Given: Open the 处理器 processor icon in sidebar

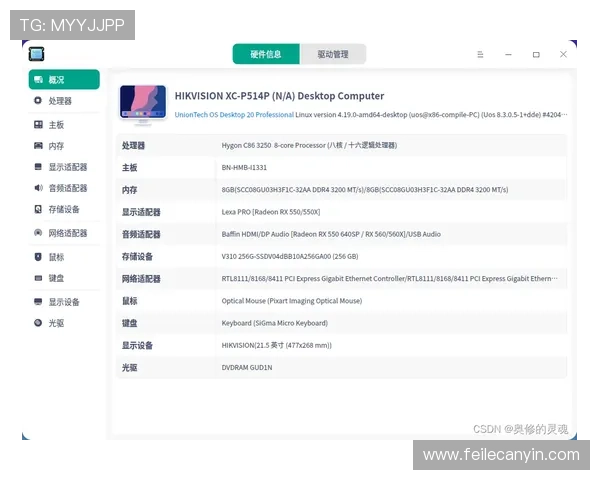Looking at the screenshot, I should (x=38, y=101).
